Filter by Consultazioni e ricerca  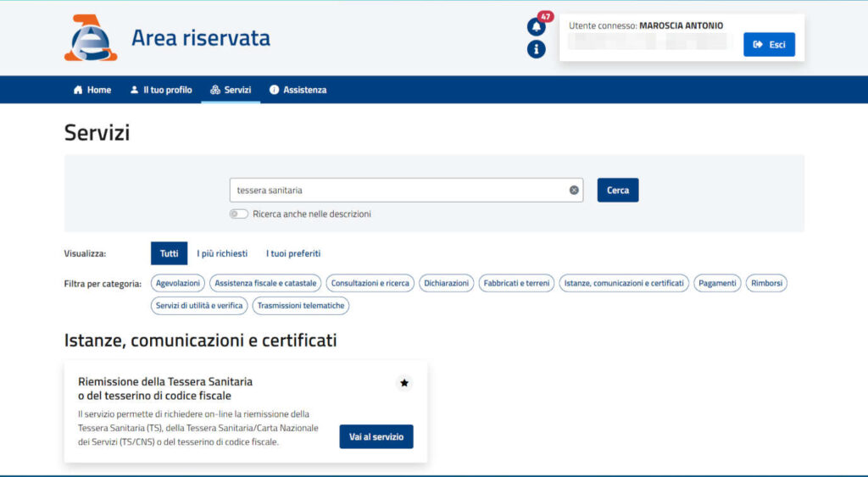pyautogui.click(x=370, y=283)
